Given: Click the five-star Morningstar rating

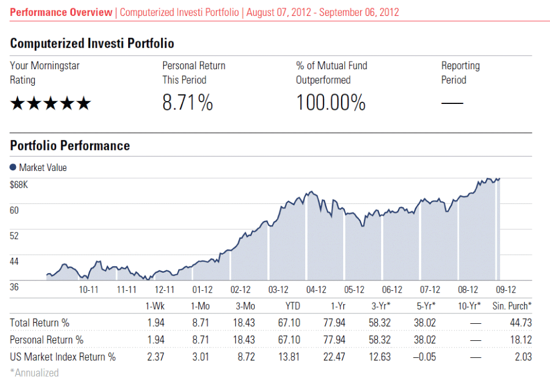Looking at the screenshot, I should point(50,103).
